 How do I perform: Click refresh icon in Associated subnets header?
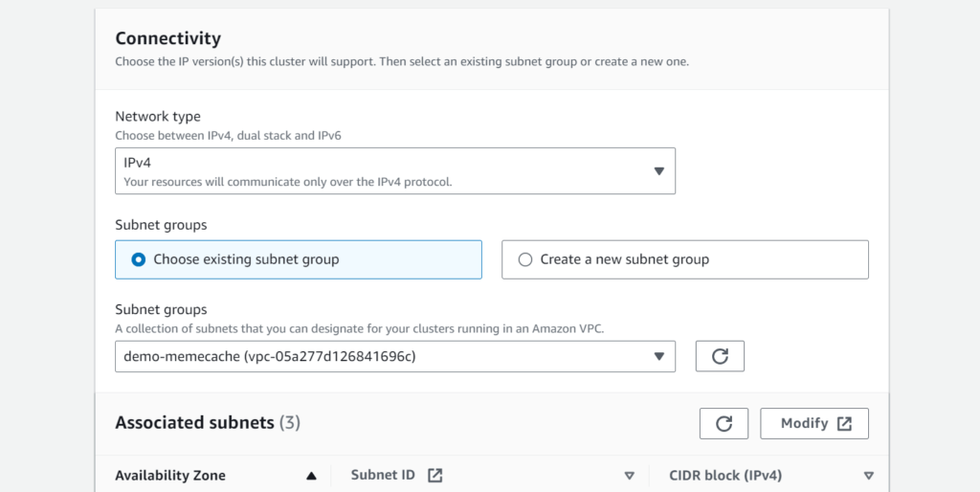click(724, 423)
